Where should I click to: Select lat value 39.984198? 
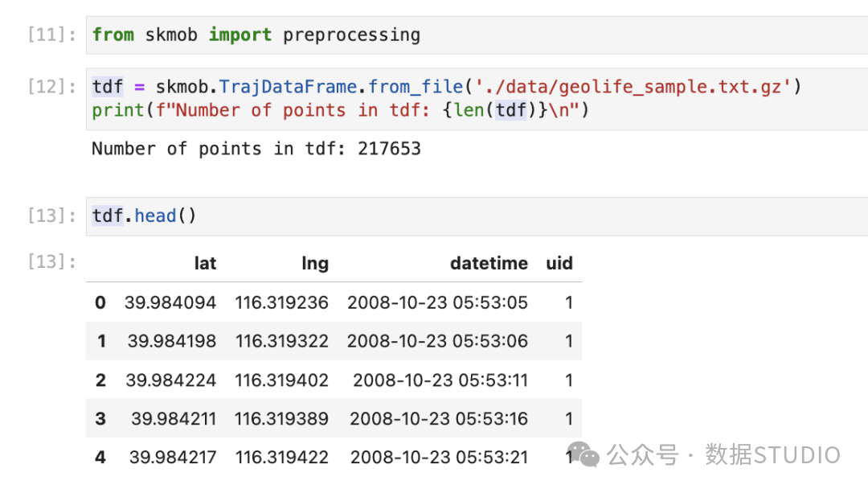172,341
